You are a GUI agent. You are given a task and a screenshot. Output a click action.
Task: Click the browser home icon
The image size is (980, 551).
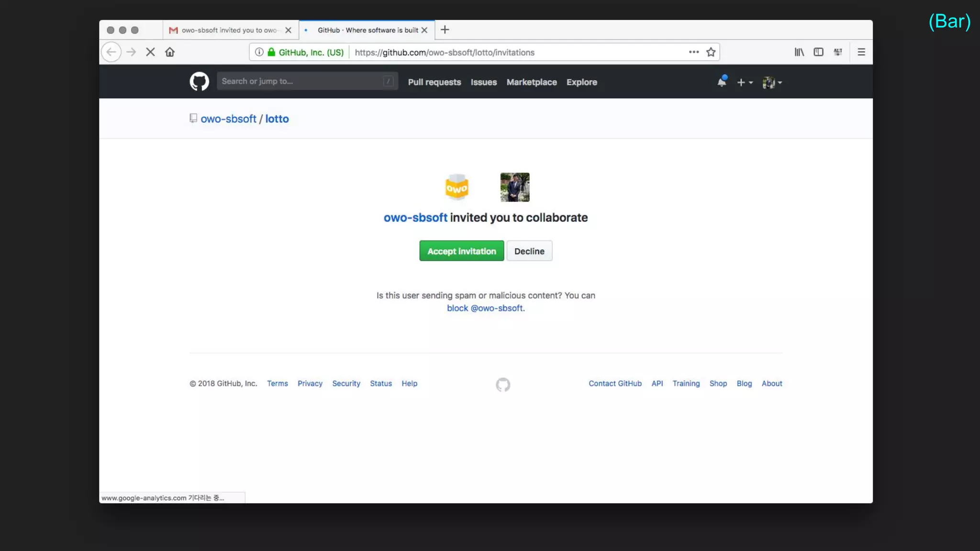(x=170, y=52)
